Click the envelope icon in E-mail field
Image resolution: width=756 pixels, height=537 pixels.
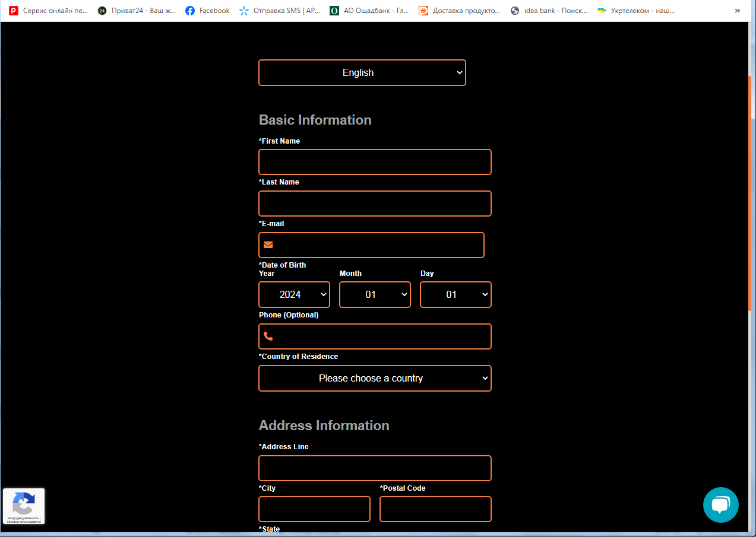coord(268,244)
